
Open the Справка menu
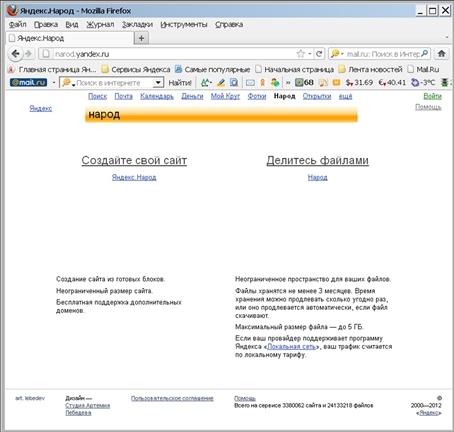[229, 24]
